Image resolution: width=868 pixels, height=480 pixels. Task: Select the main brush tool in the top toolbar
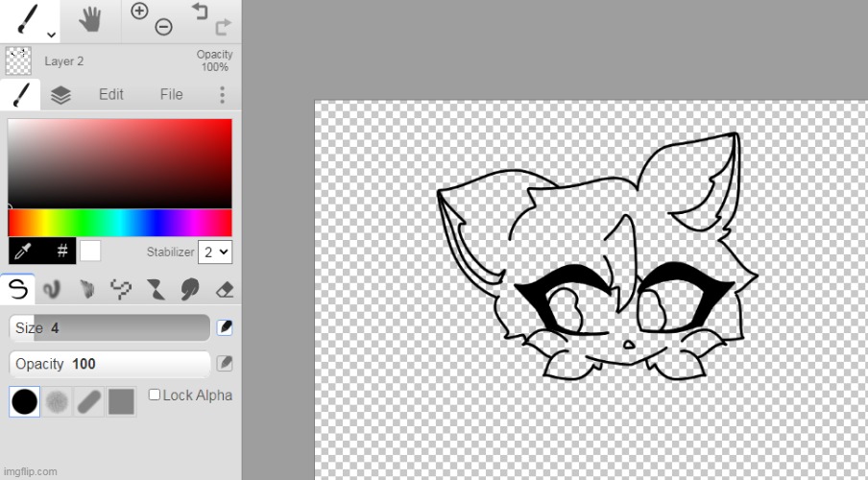(27, 19)
